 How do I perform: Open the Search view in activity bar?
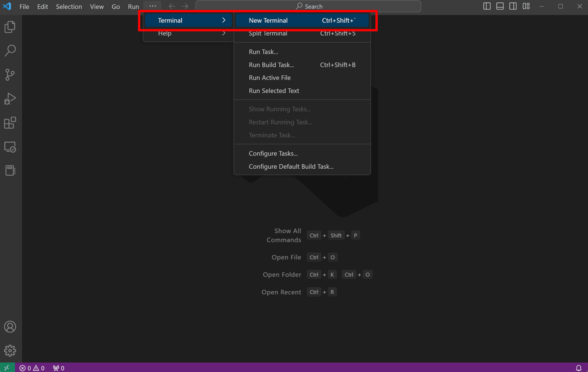point(10,51)
